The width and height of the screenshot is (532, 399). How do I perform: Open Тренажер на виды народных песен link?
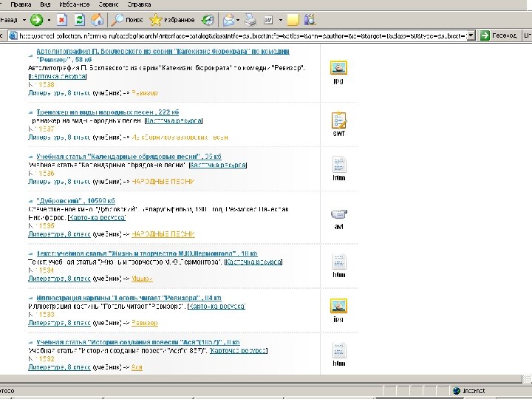[x=108, y=112]
